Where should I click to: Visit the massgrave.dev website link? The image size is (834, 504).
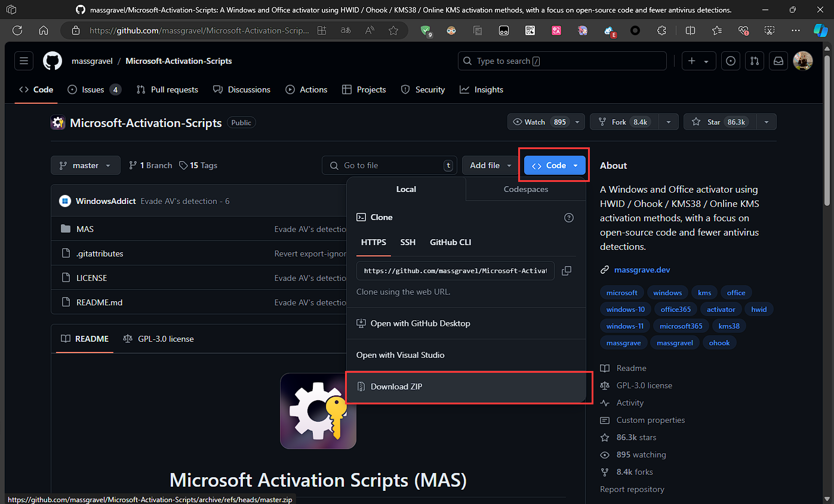tap(642, 270)
